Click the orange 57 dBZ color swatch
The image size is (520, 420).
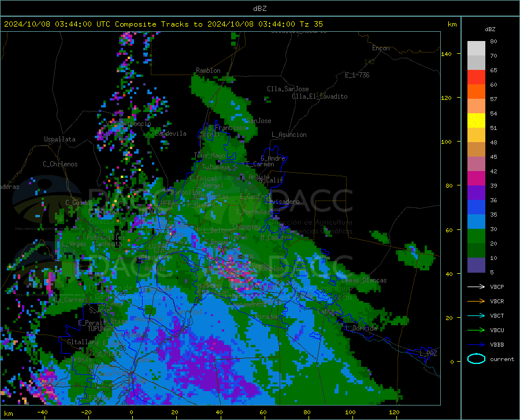476,92
